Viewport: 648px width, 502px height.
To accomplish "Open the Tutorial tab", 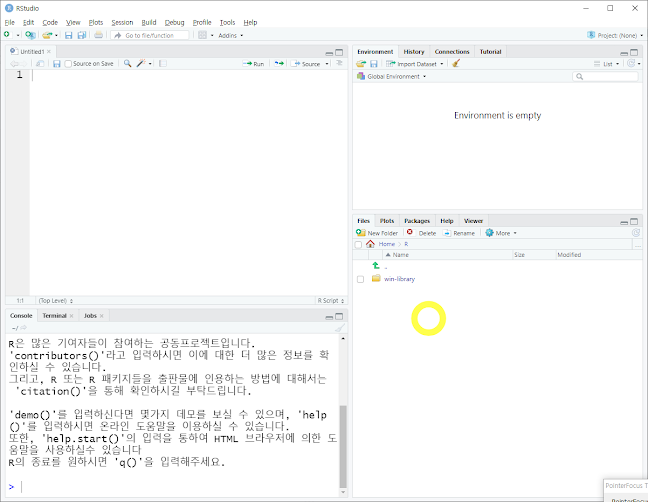I will tap(490, 52).
